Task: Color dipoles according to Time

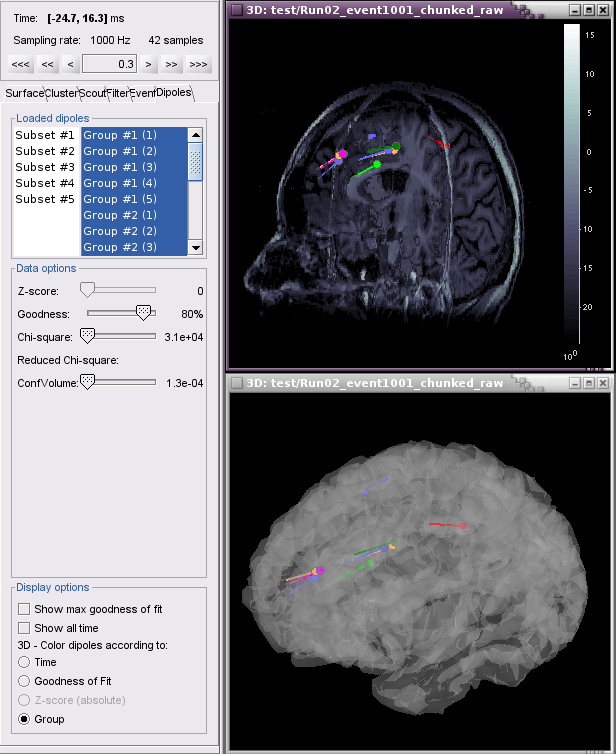Action: 24,662
